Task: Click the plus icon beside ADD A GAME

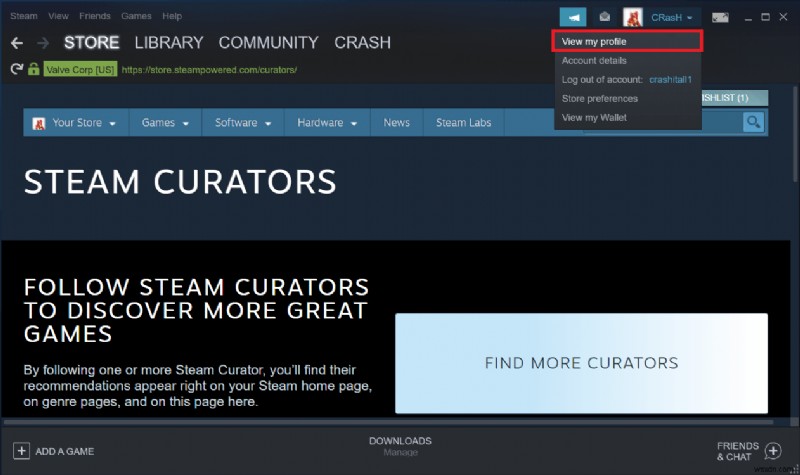Action: click(x=21, y=451)
